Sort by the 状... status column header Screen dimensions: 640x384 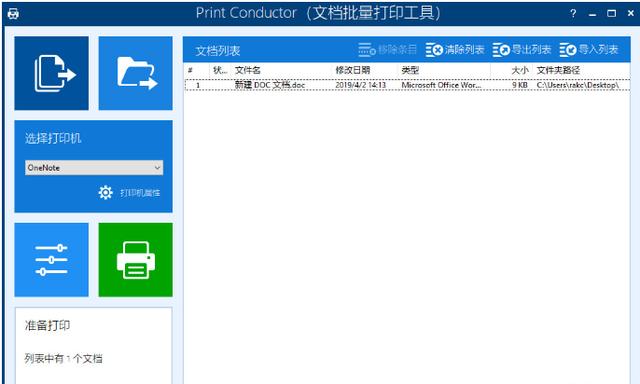pyautogui.click(x=221, y=70)
